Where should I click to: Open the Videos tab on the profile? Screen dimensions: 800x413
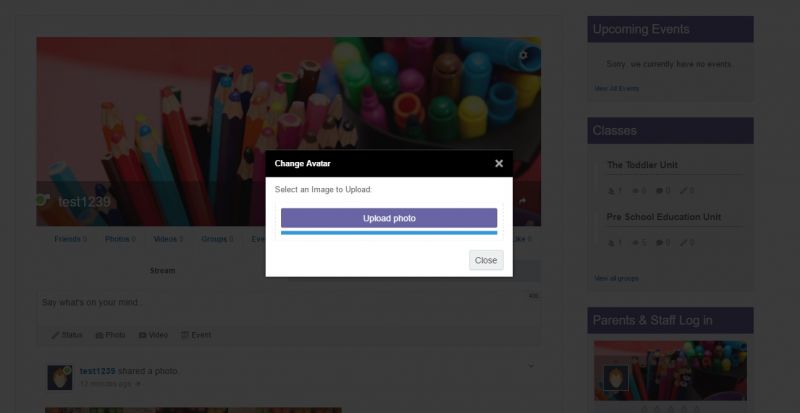168,239
